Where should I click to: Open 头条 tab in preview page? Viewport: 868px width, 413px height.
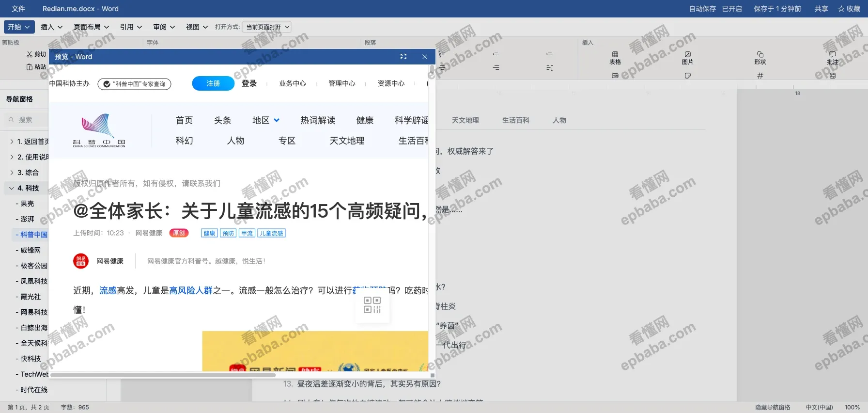(223, 120)
